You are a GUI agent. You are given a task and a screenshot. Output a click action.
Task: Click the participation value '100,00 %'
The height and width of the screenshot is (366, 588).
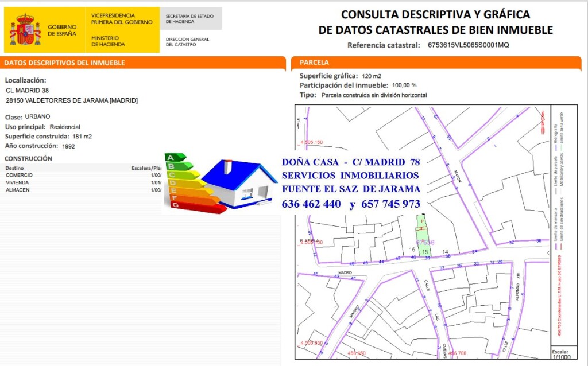coord(404,85)
